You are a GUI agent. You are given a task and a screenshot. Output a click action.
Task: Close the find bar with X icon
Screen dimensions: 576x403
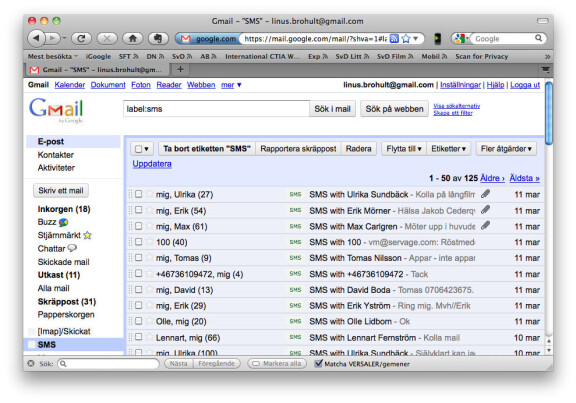[31, 363]
